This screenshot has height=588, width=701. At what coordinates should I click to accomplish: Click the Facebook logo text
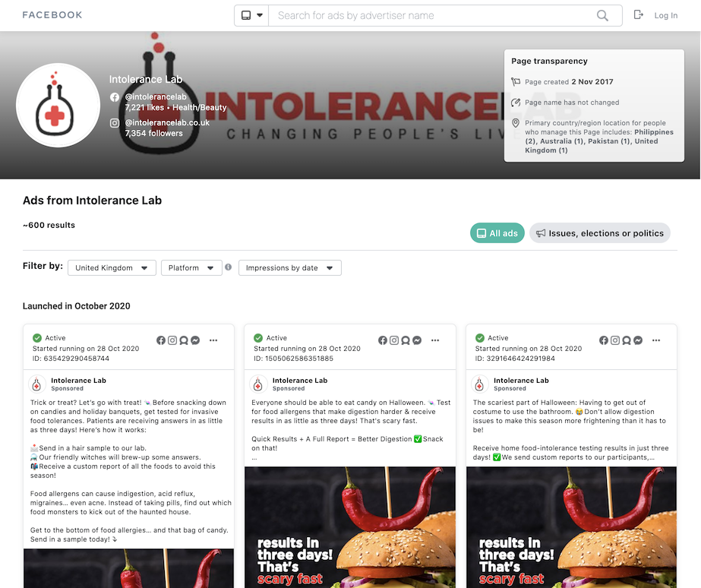(52, 14)
